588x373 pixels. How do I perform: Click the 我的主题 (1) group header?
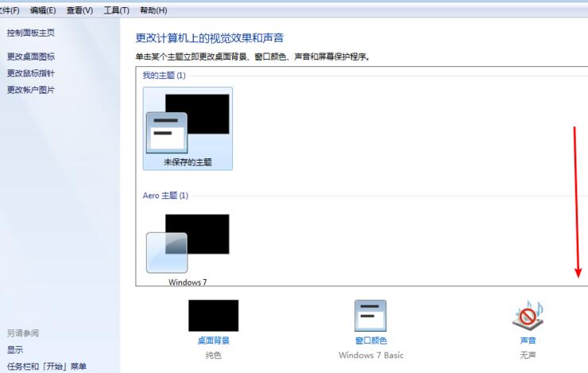[x=164, y=76]
